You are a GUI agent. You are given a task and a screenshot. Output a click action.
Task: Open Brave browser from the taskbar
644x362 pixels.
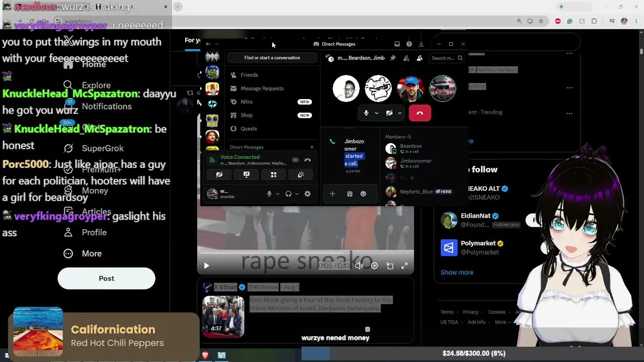tap(205, 355)
